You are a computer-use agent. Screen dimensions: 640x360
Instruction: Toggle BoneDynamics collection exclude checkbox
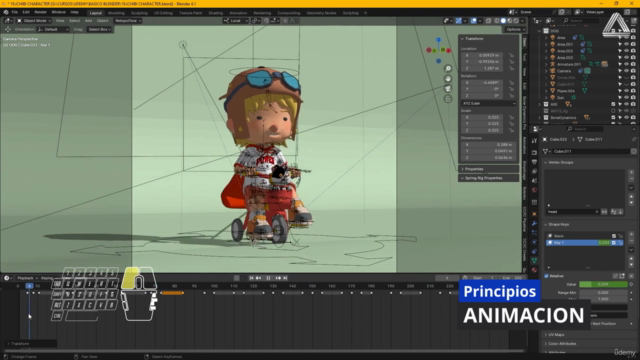coord(613,118)
